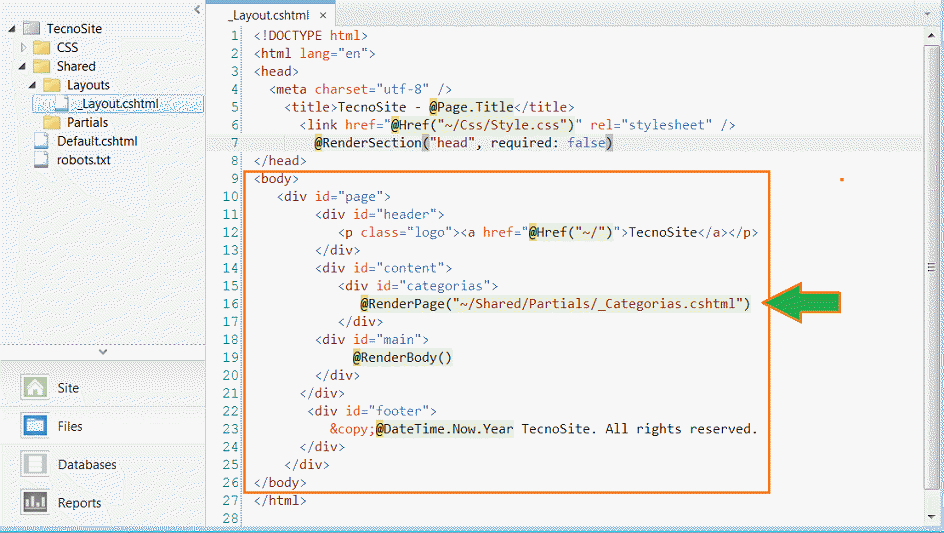Place cursor on @RenderBody() code
This screenshot has width=944, height=533.
point(402,357)
